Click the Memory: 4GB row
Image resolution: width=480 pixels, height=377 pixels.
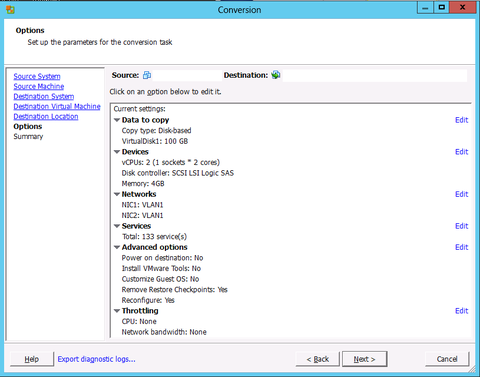(x=143, y=184)
